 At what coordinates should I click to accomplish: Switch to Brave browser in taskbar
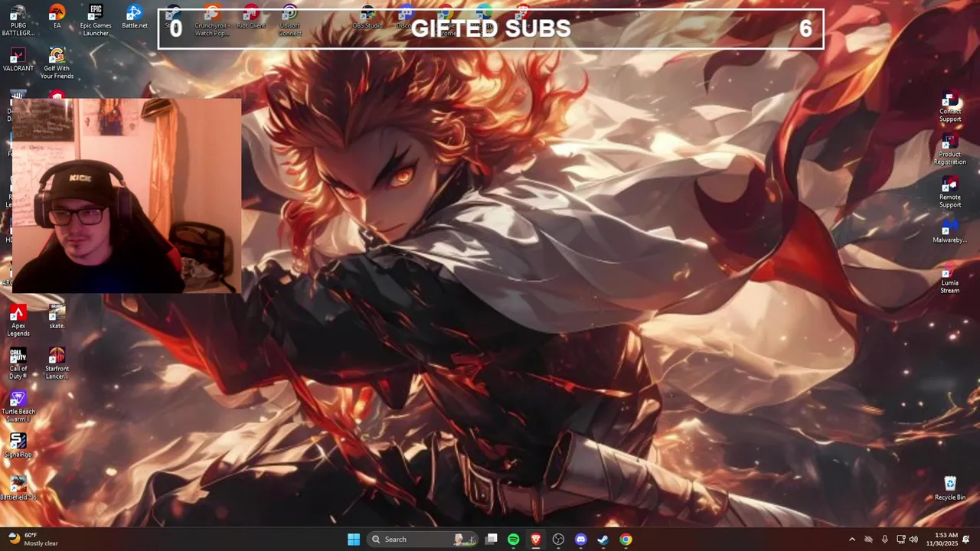[x=536, y=540]
